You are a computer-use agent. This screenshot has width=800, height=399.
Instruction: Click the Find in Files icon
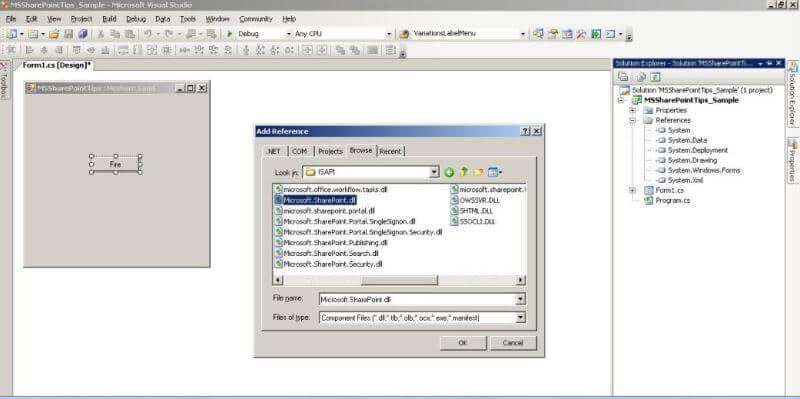404,34
